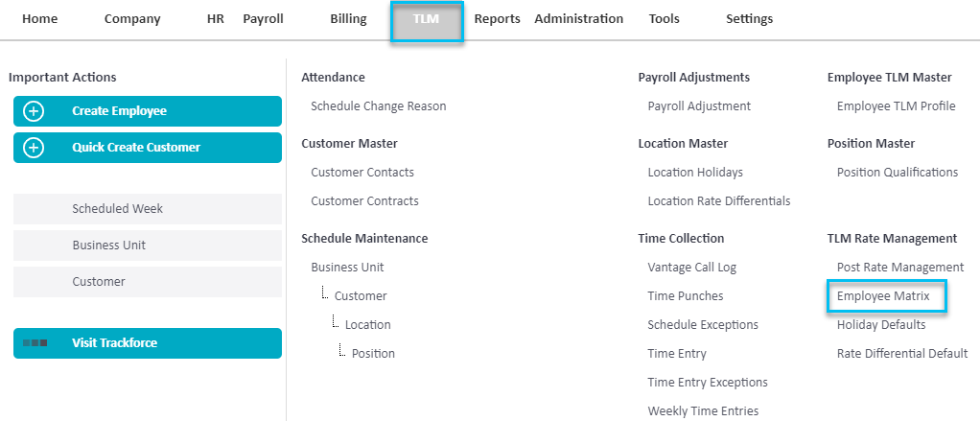The image size is (980, 421).
Task: Open the Tools menu
Action: 665,19
